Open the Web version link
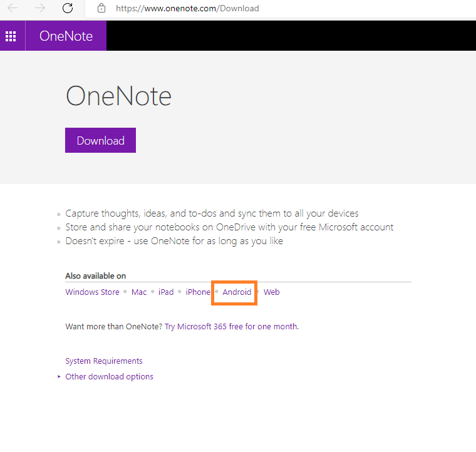Viewport: 476px width, 452px height. pyautogui.click(x=271, y=292)
